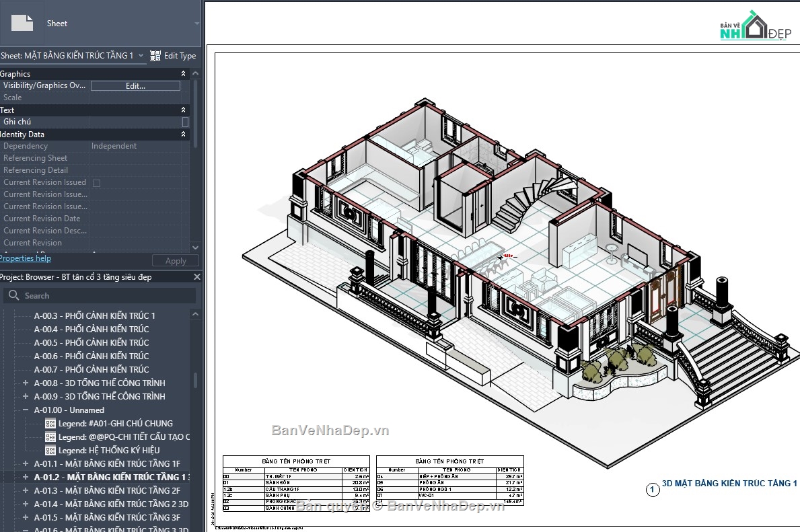Expand A-00.9 - 3D TỔNG THỂ CÔNG TRÌNH
800x532 pixels.
26,396
